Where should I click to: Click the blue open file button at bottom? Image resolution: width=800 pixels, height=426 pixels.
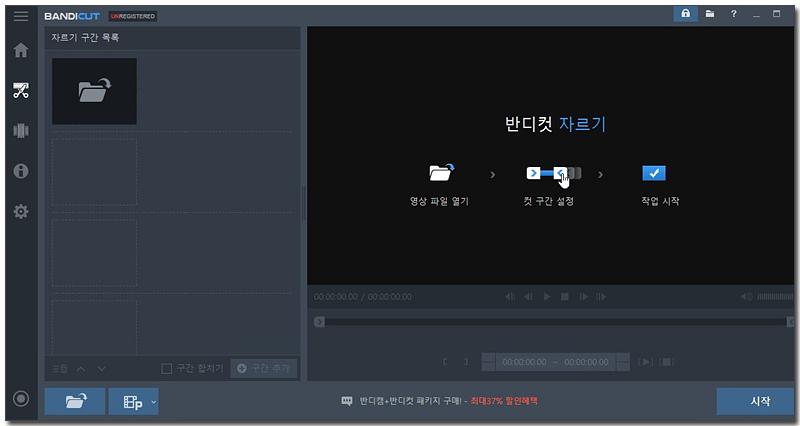click(75, 402)
